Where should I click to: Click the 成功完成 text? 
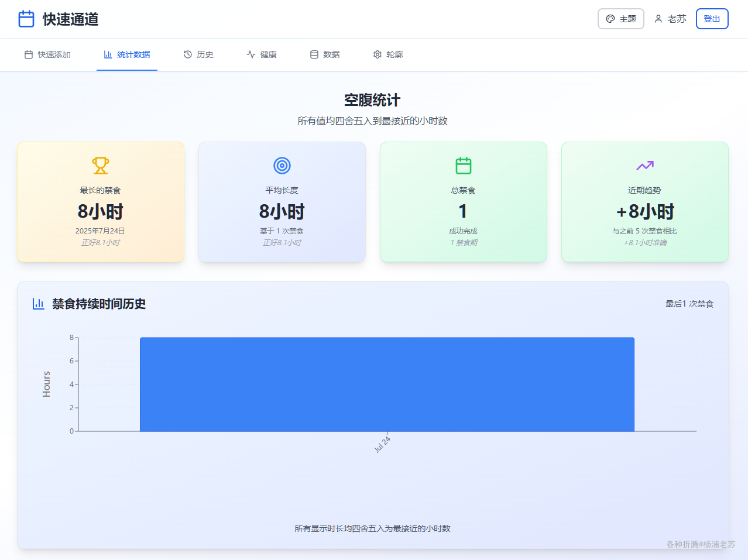click(464, 231)
